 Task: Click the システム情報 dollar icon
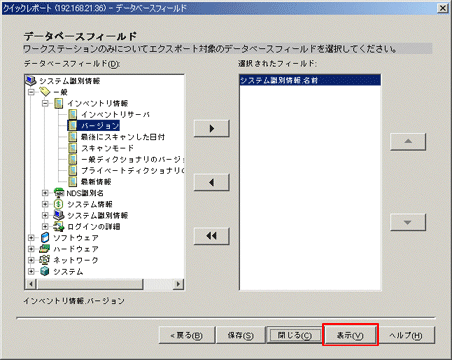[59, 204]
